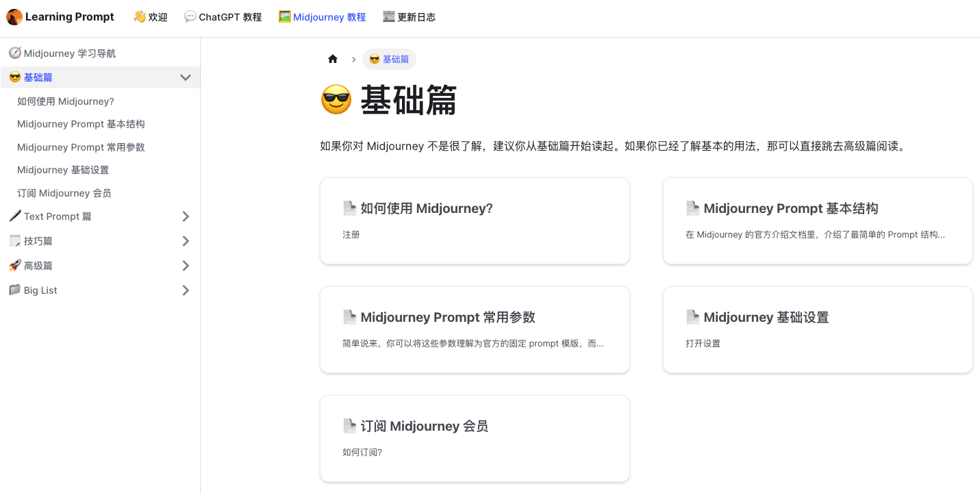Click the rocket icon beside 高级篇
Viewport: 980px width, 493px height.
pos(15,265)
